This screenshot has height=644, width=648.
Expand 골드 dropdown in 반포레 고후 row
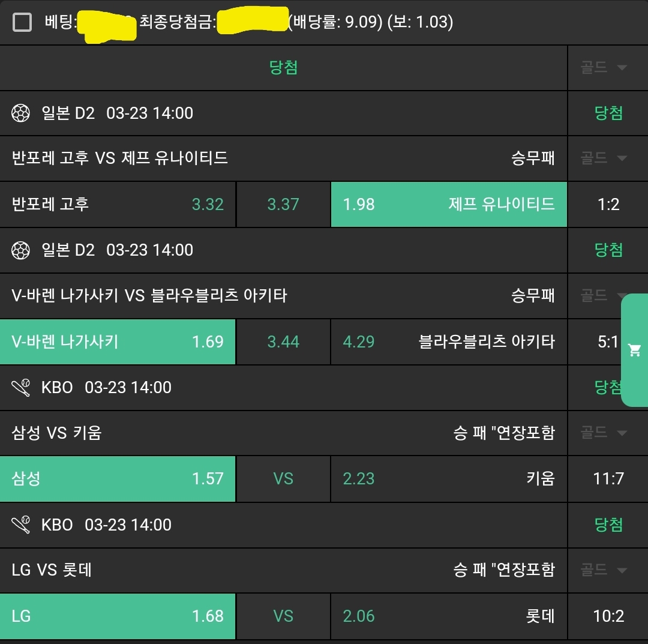[x=604, y=158]
